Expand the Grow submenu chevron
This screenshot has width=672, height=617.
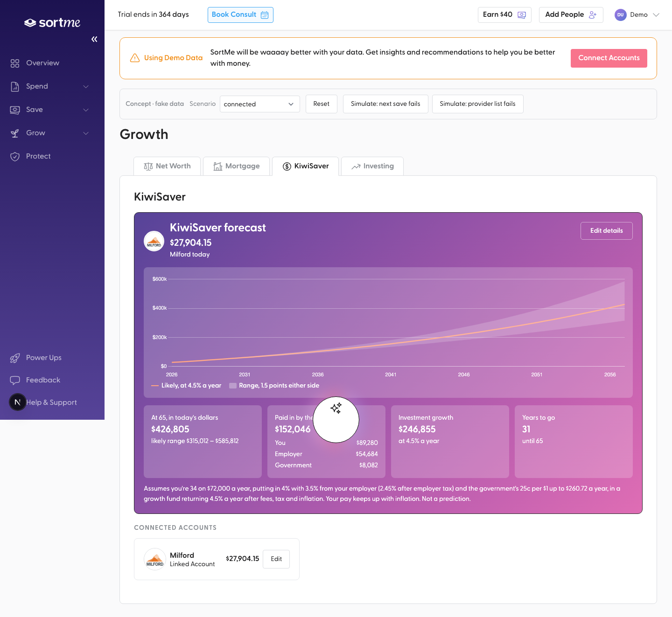coord(86,133)
